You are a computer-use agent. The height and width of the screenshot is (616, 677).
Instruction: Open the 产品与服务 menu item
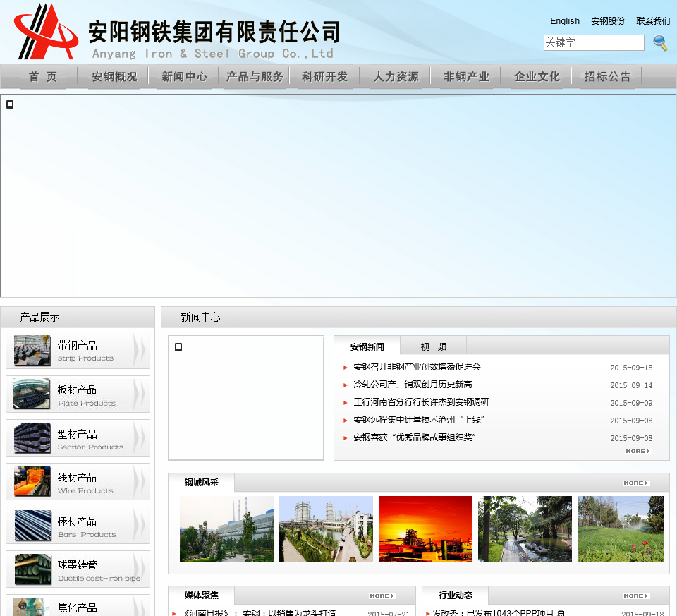(x=255, y=77)
